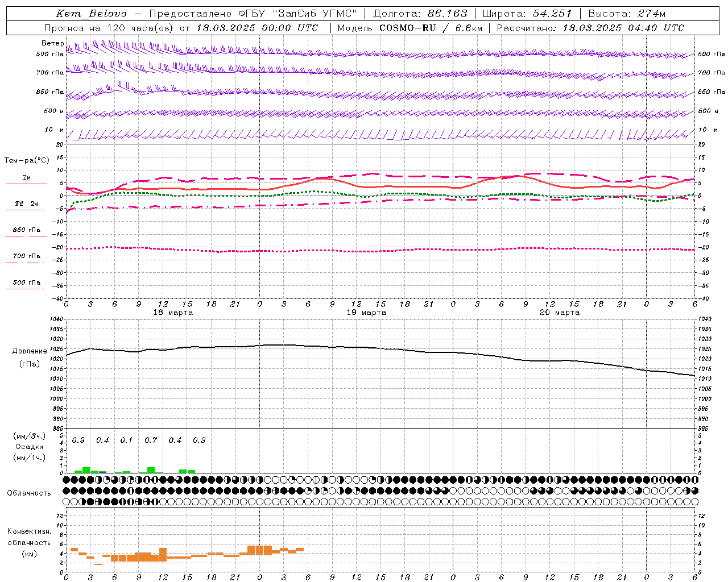Screen dimensions: 728x582
Task: Click the 18 марта date label
Action: [x=173, y=313]
